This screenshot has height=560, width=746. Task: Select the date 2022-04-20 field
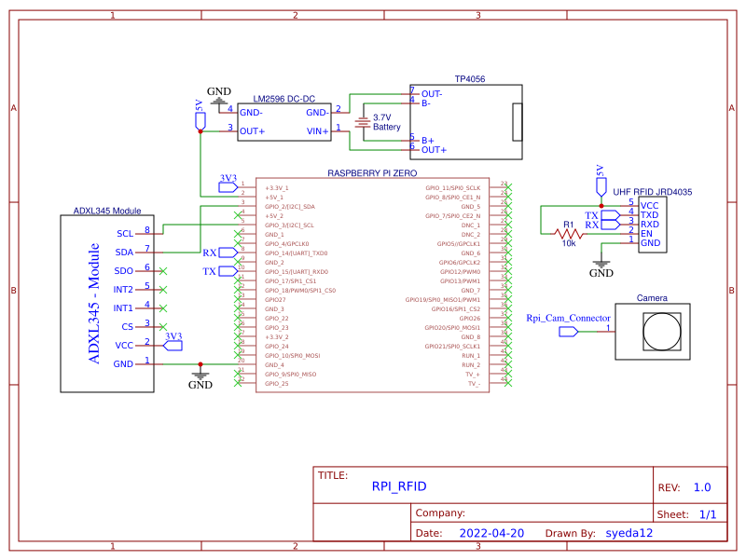click(491, 534)
